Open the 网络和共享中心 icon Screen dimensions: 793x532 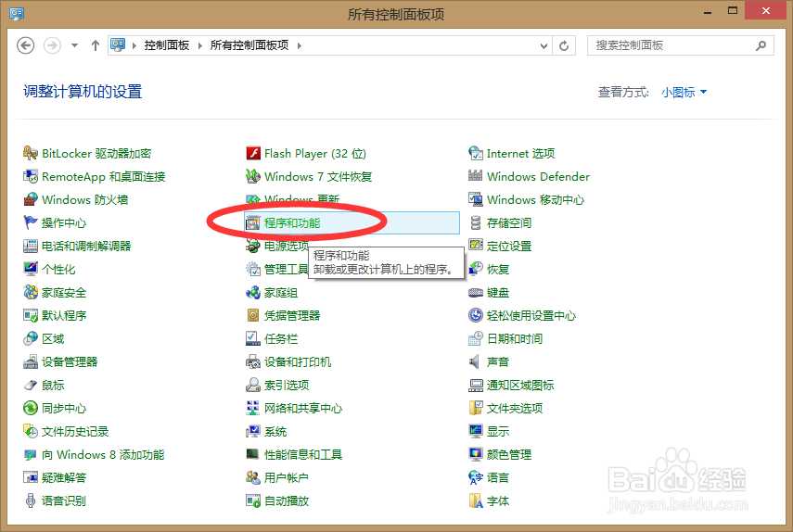pyautogui.click(x=253, y=408)
